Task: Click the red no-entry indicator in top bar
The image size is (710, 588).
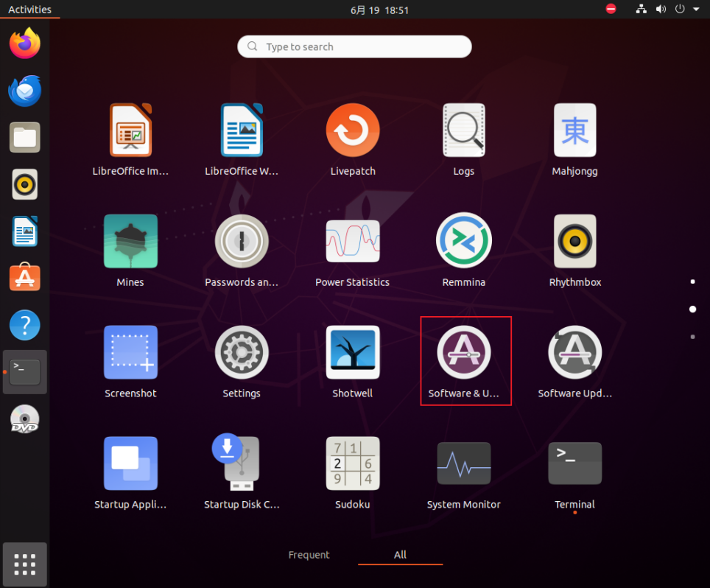Action: coord(611,9)
